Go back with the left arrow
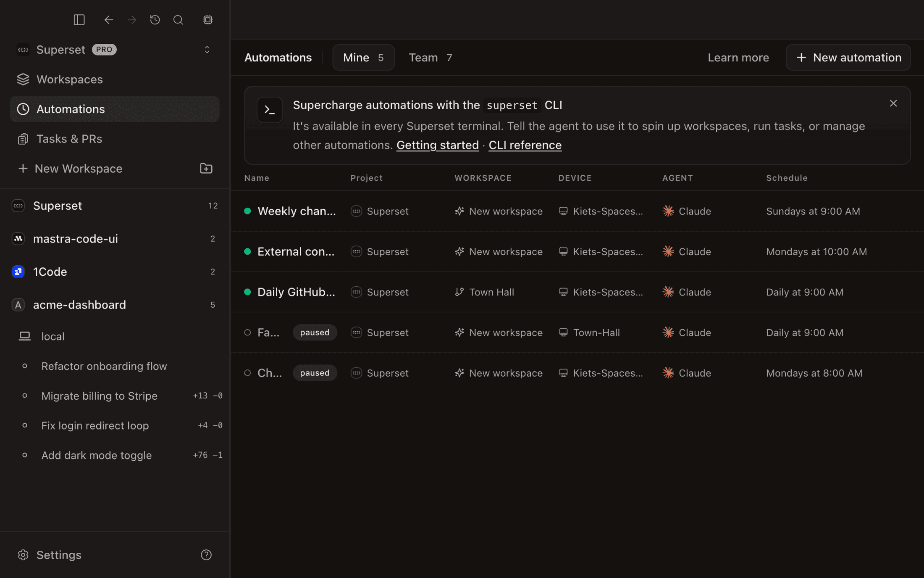This screenshot has width=924, height=578. (x=109, y=20)
